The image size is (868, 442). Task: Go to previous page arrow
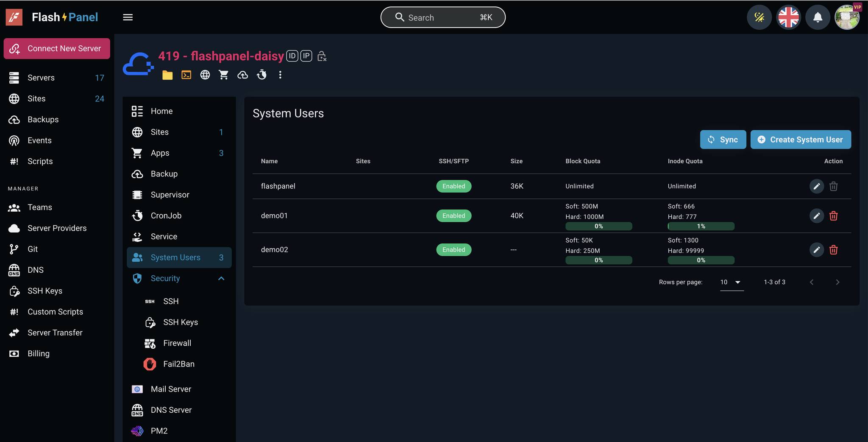[x=812, y=282]
